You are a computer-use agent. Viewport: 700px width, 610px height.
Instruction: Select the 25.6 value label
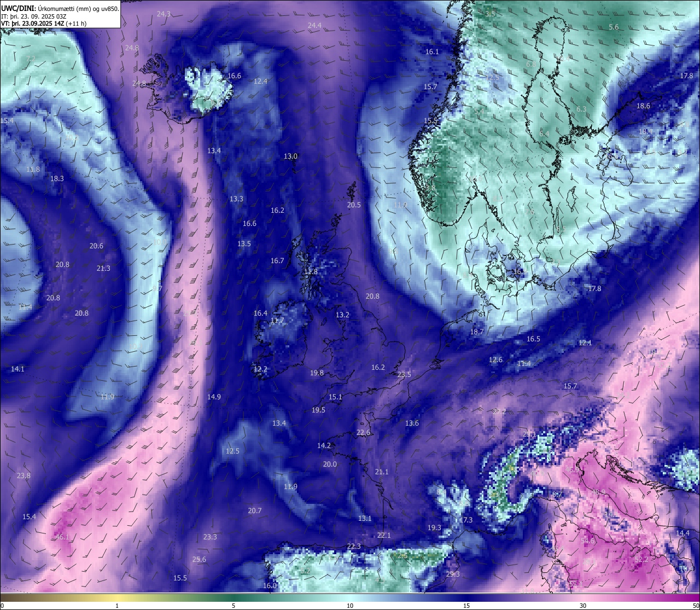pyautogui.click(x=199, y=559)
